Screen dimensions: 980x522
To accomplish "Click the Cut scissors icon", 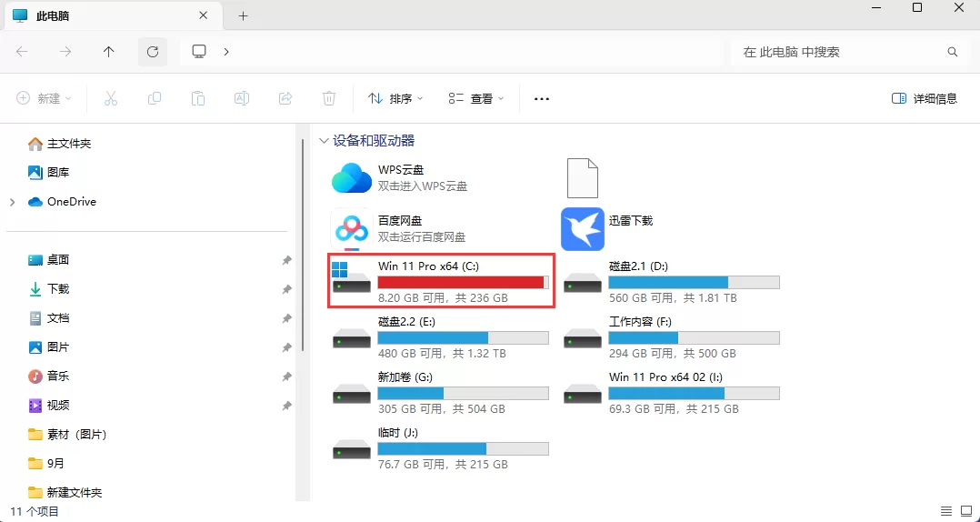I will 111,98.
